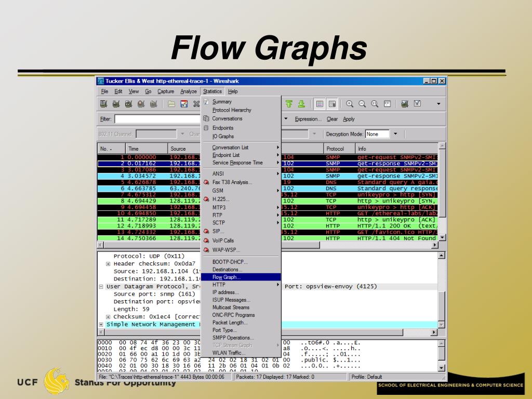Click the Decryption Mode None field
The image size is (532, 399).
(x=377, y=134)
